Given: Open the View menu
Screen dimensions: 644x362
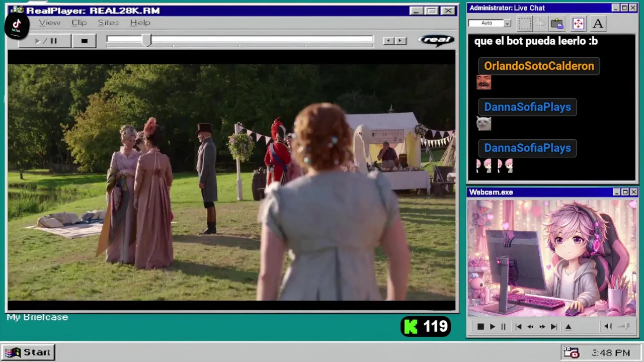Looking at the screenshot, I should (x=49, y=23).
